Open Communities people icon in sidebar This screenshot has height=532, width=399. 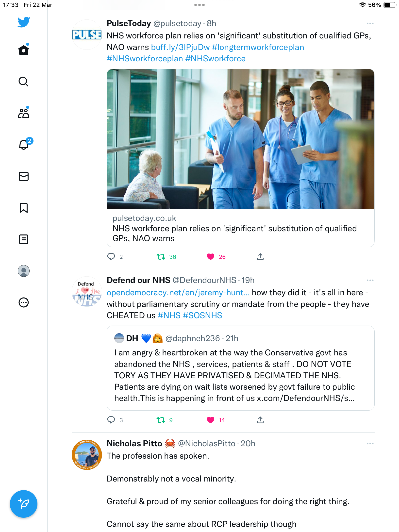[24, 113]
